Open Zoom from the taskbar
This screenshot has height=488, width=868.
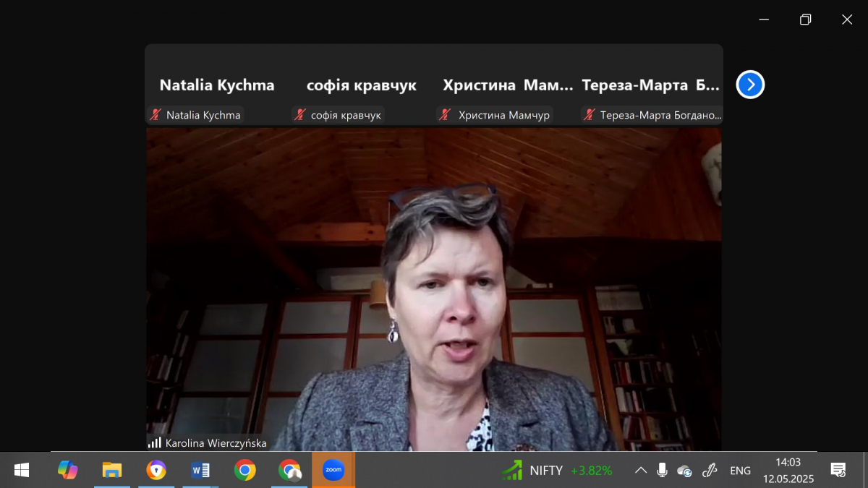333,470
